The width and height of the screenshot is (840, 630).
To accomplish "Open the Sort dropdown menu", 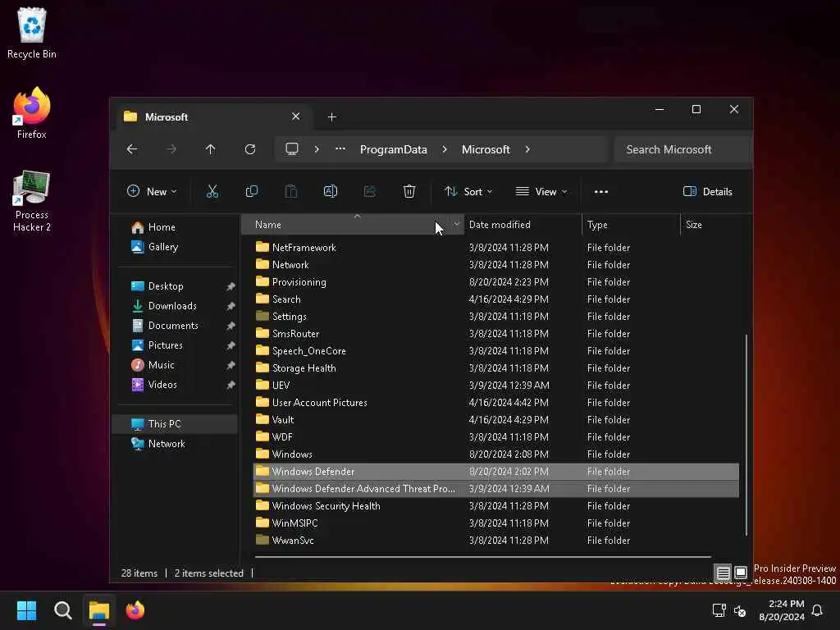I will point(468,191).
